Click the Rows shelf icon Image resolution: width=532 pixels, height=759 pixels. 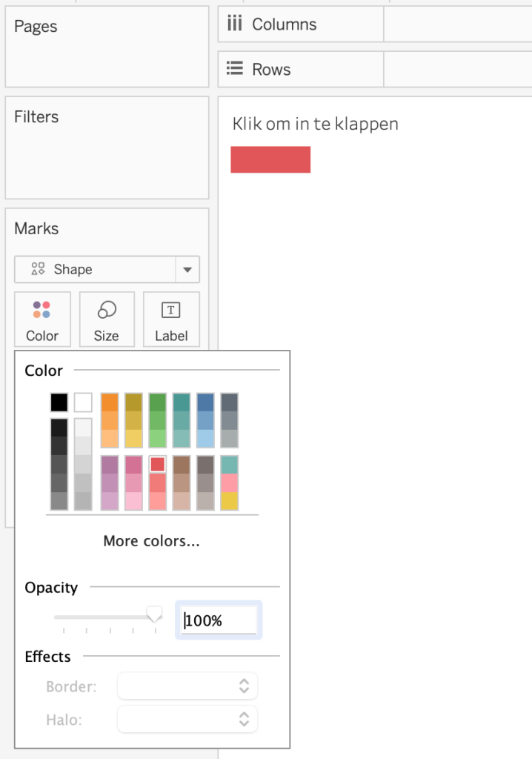point(235,69)
